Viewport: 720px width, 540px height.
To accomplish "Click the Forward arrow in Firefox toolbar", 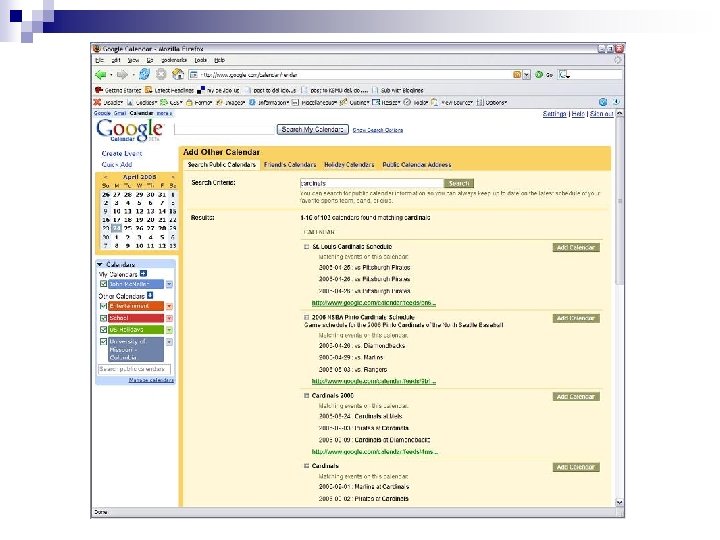I will pos(122,74).
